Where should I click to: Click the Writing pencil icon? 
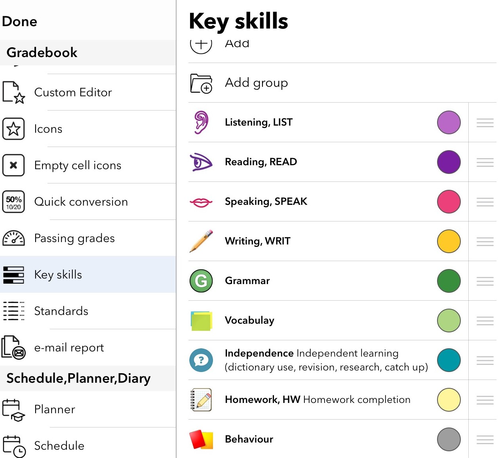pos(201,241)
